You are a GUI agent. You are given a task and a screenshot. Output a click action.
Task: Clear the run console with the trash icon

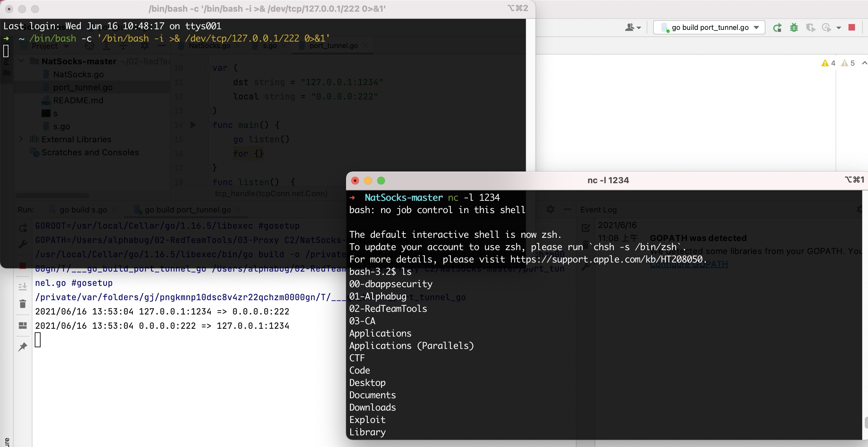click(23, 304)
